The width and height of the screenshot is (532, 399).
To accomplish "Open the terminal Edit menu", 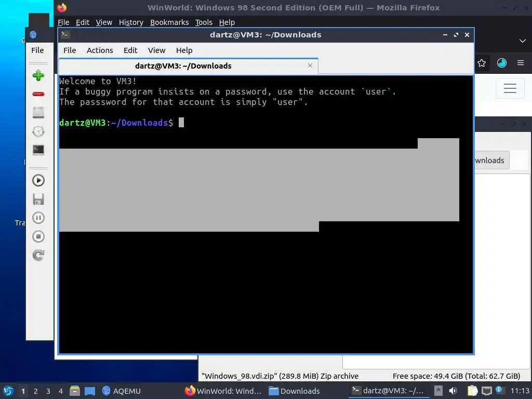I will 130,50.
